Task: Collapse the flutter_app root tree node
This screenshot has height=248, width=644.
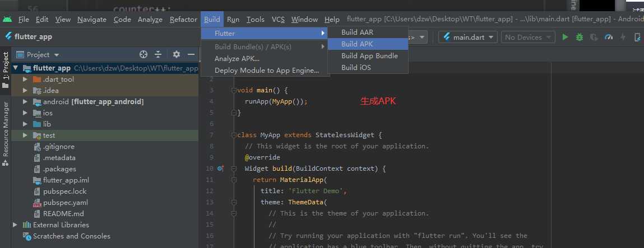Action: [16, 68]
